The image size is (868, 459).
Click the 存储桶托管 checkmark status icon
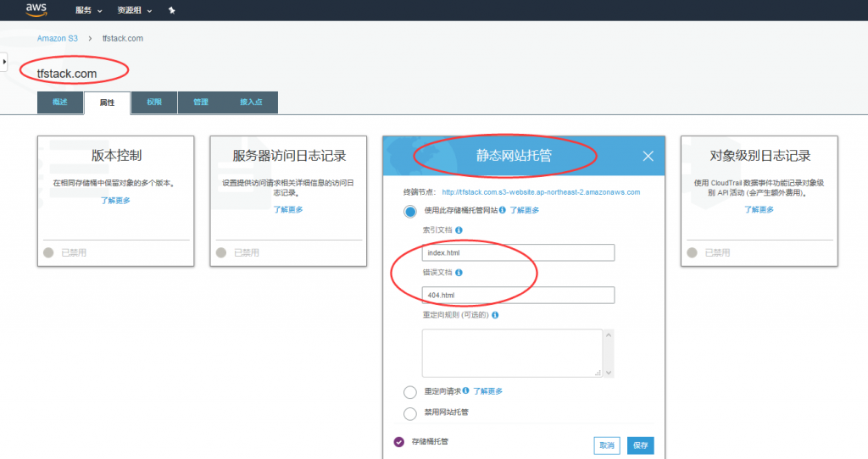(399, 442)
